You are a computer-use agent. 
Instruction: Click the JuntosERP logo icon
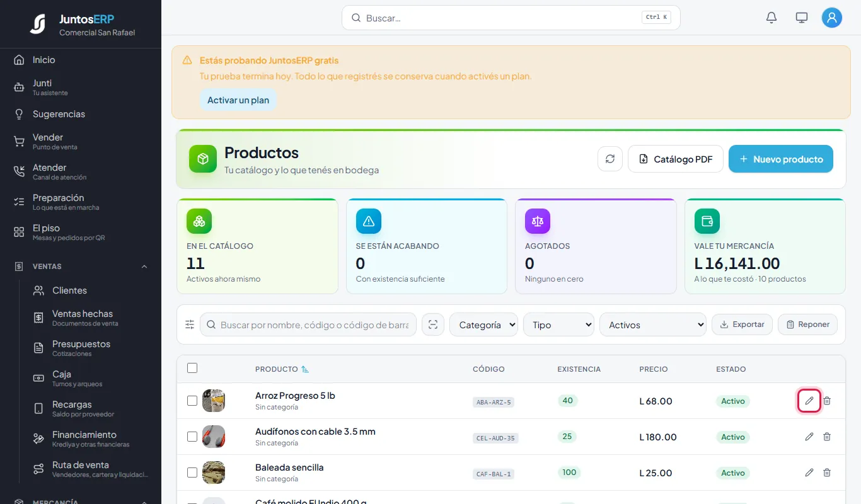tap(38, 24)
